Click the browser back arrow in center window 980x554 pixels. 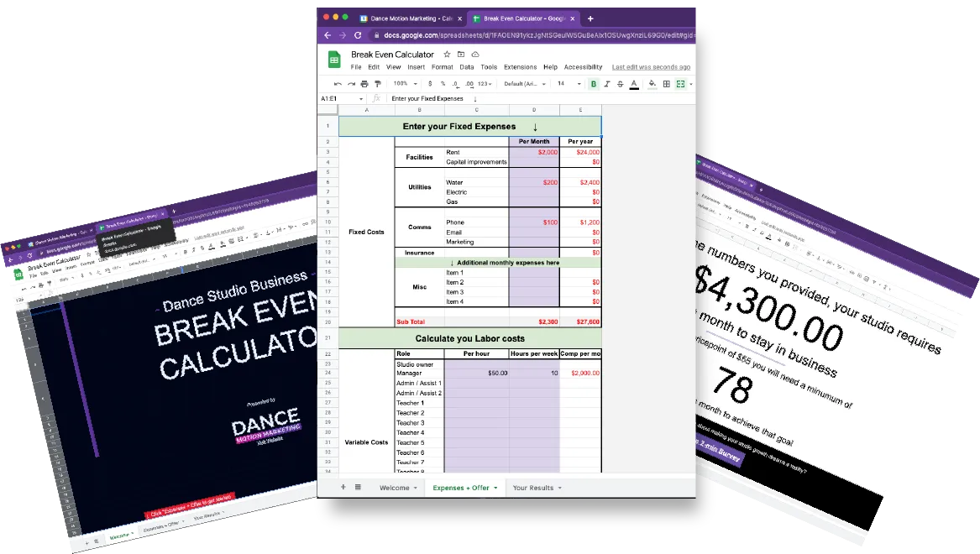pyautogui.click(x=328, y=35)
